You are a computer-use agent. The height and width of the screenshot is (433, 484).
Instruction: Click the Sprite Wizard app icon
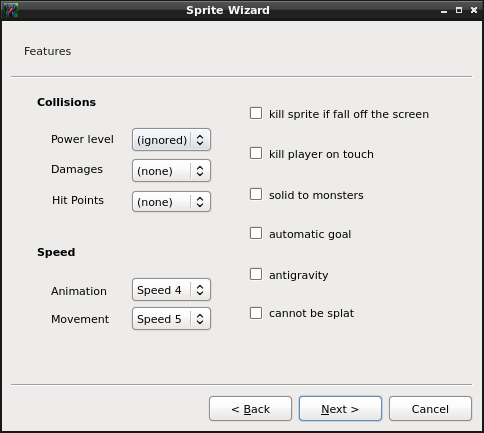click(x=11, y=10)
